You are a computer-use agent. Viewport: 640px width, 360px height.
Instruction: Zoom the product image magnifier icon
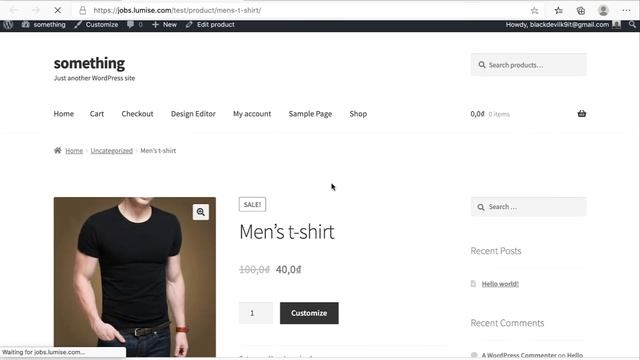tap(201, 212)
